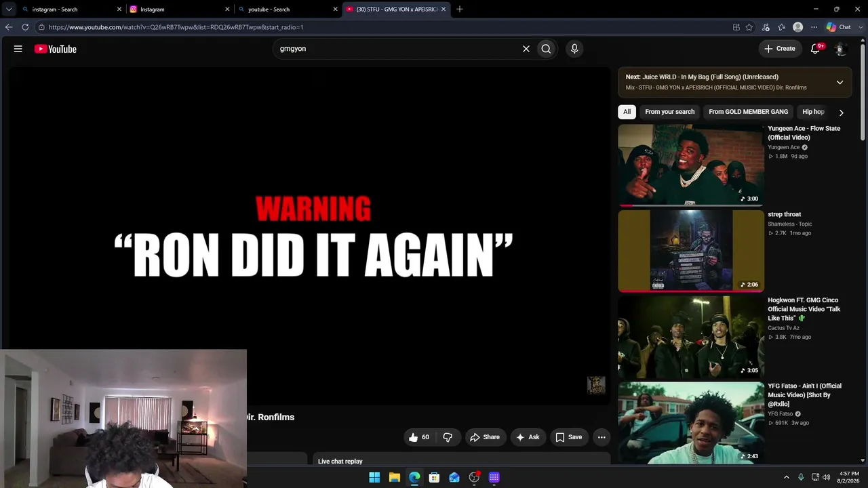Image resolution: width=868 pixels, height=488 pixels.
Task: Switch to the Instagram tab
Action: point(180,9)
